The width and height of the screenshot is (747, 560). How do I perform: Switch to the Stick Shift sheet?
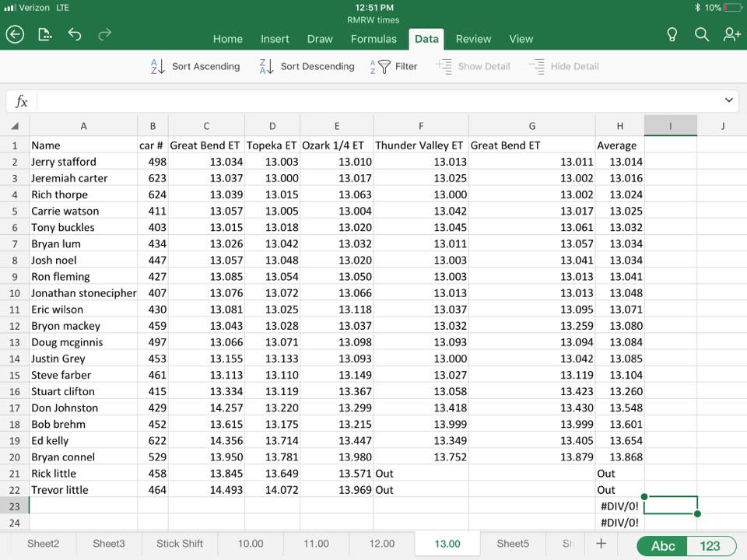click(x=180, y=544)
